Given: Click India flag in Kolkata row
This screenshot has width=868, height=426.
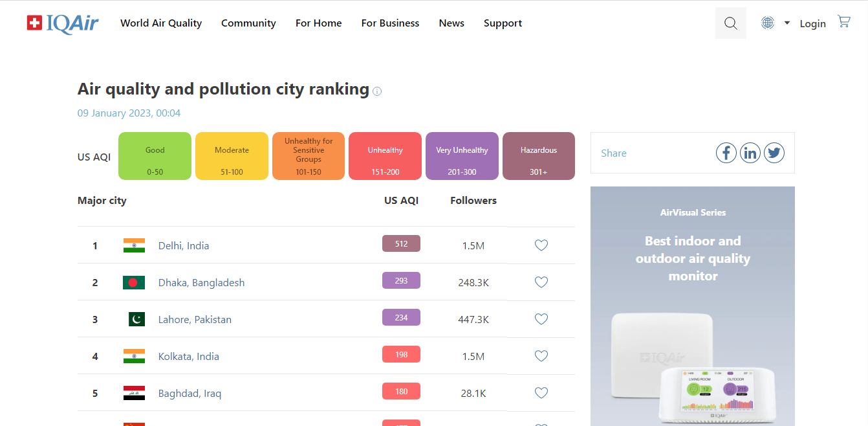Looking at the screenshot, I should point(134,356).
